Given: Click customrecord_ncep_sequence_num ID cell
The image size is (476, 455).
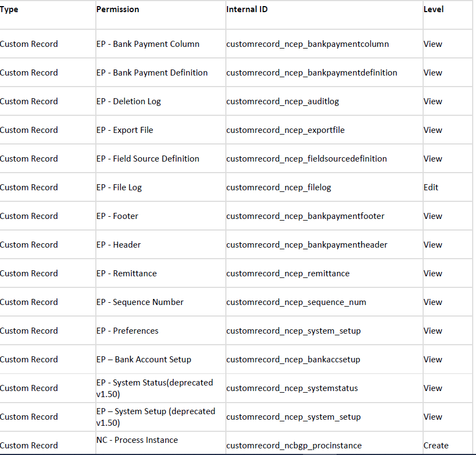Looking at the screenshot, I should click(x=296, y=302).
